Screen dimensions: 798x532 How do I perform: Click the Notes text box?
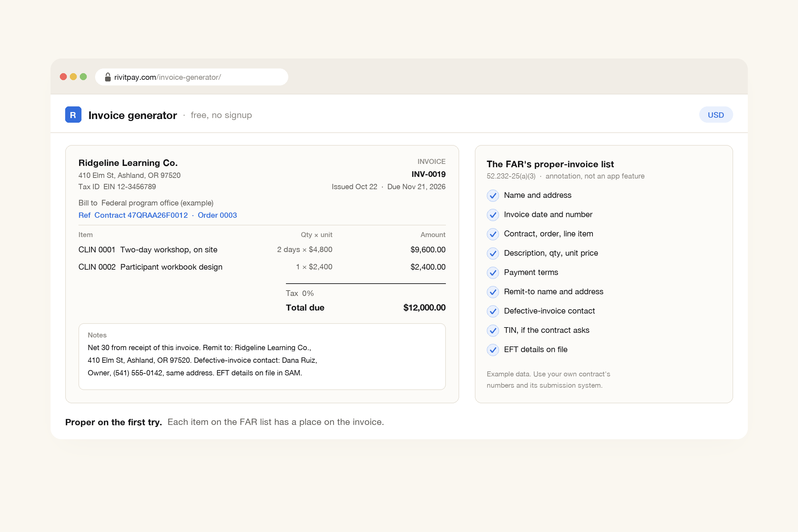coord(262,356)
